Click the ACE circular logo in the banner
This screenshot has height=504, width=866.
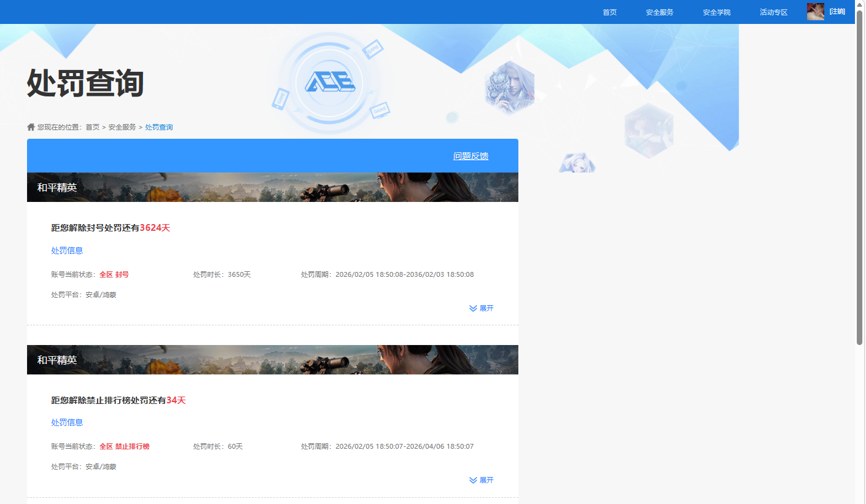[x=331, y=81]
